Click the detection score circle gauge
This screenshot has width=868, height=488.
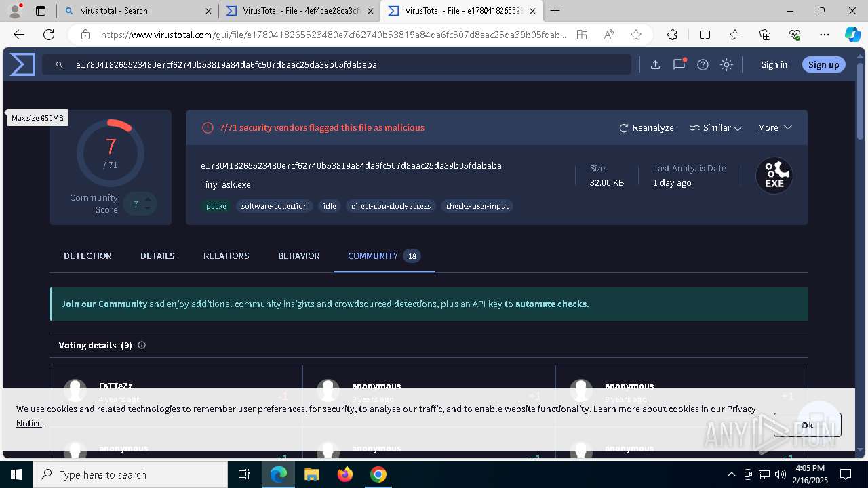tap(111, 152)
